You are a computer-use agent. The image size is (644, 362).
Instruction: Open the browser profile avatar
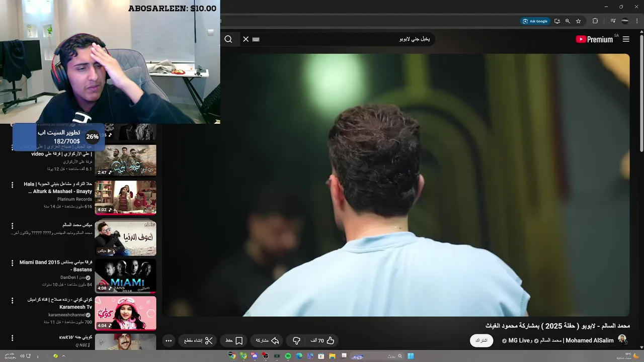click(x=625, y=21)
